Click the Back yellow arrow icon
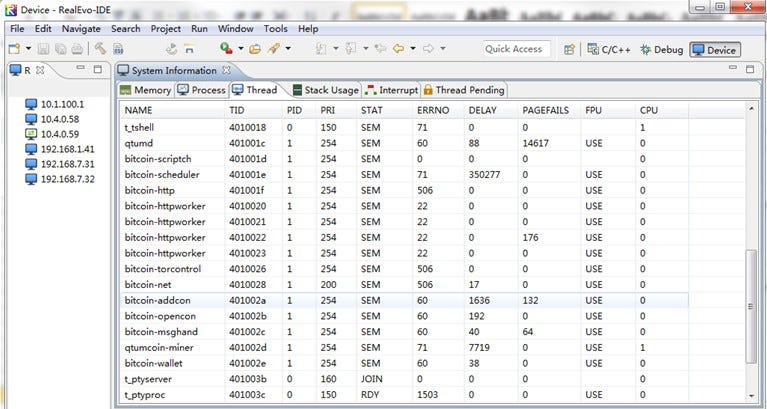The width and height of the screenshot is (767, 409). pyautogui.click(x=399, y=48)
